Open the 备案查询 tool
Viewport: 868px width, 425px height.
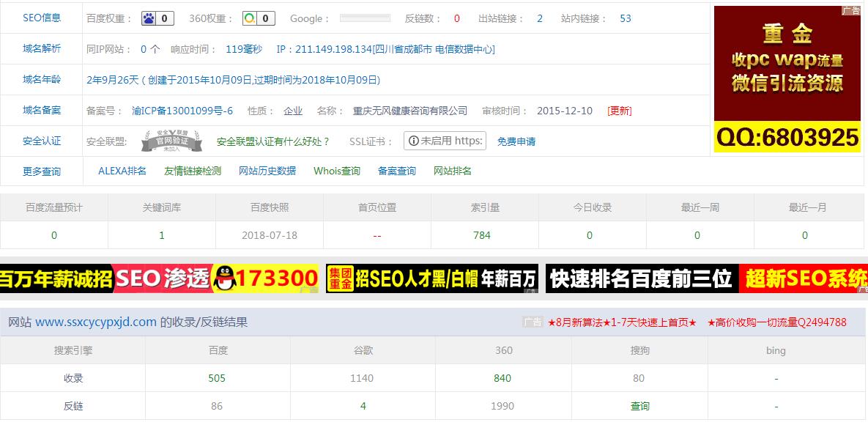click(397, 171)
